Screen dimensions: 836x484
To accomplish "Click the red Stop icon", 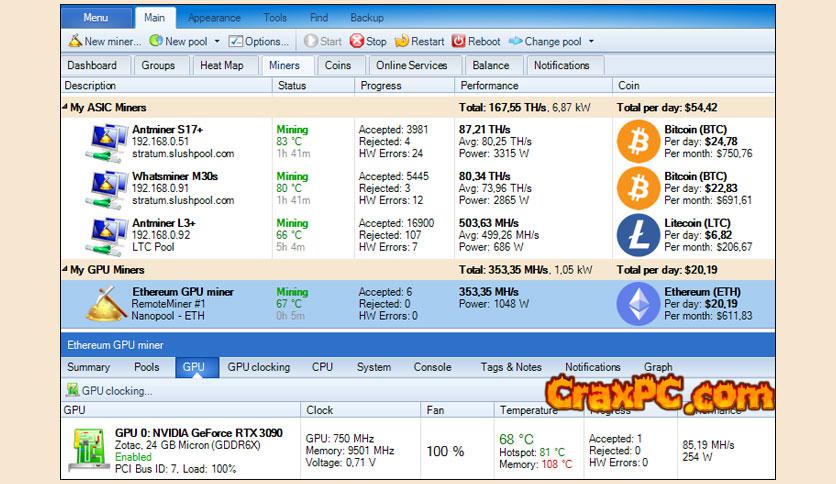I will pos(357,41).
